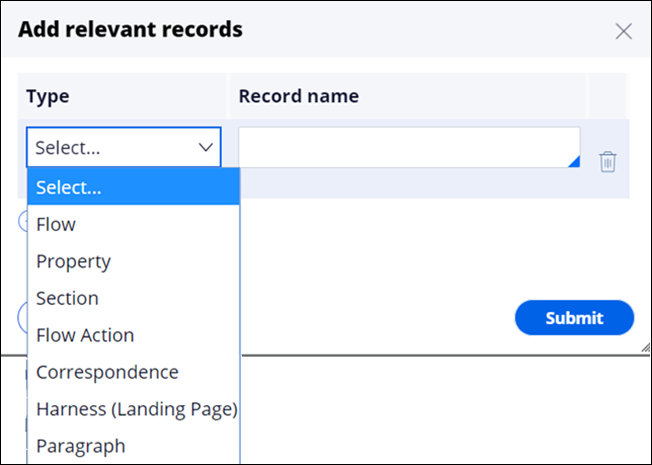This screenshot has width=652, height=465.
Task: Click the partially hidden round button left of Submit
Action: 22,318
